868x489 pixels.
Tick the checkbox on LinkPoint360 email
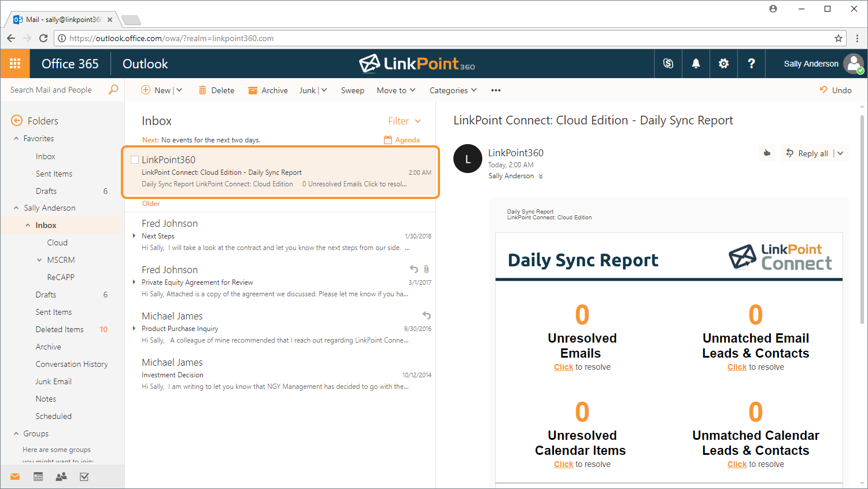pos(135,160)
